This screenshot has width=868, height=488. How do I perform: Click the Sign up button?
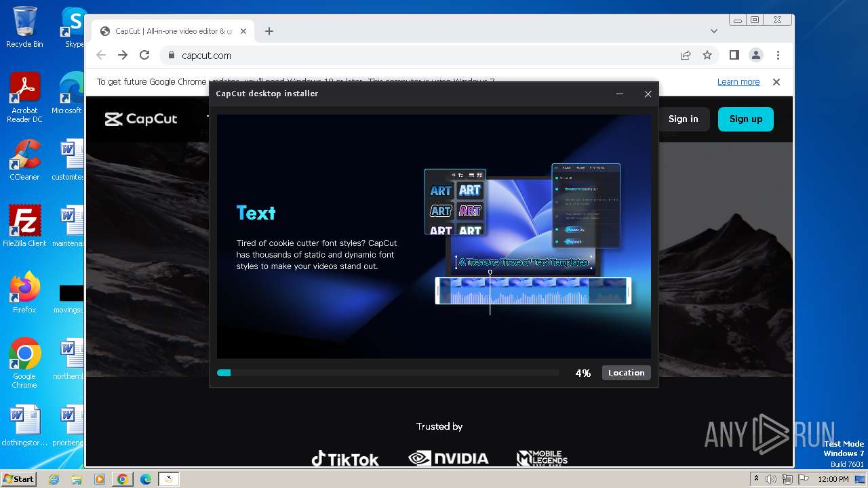point(746,119)
